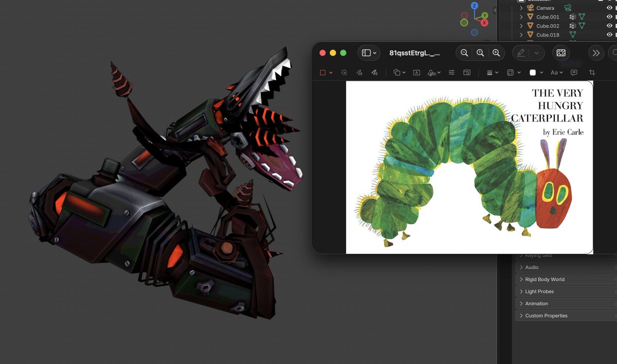Click the white fill color swatch
Image resolution: width=617 pixels, height=364 pixels.
coord(533,72)
